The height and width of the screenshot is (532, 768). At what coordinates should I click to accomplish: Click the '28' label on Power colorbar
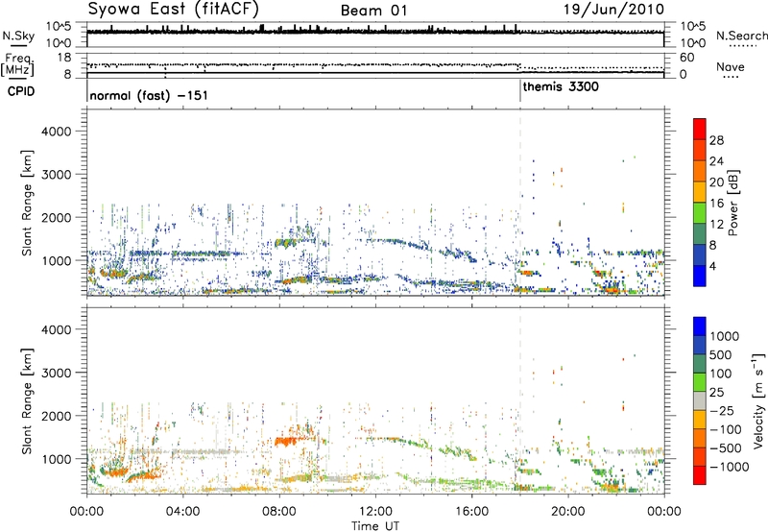point(716,140)
